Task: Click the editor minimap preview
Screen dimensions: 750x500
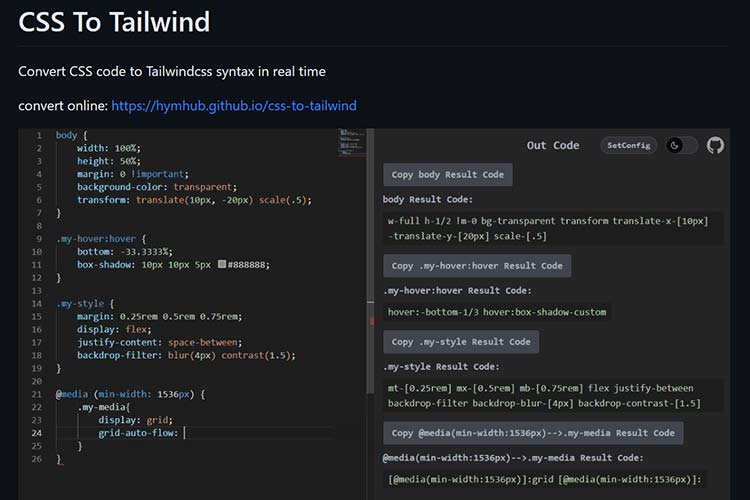Action: 351,142
